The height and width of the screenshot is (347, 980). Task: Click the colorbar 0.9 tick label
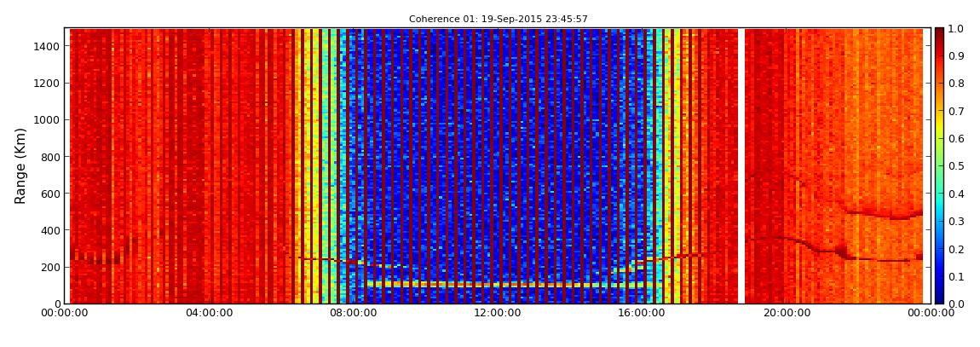point(955,56)
